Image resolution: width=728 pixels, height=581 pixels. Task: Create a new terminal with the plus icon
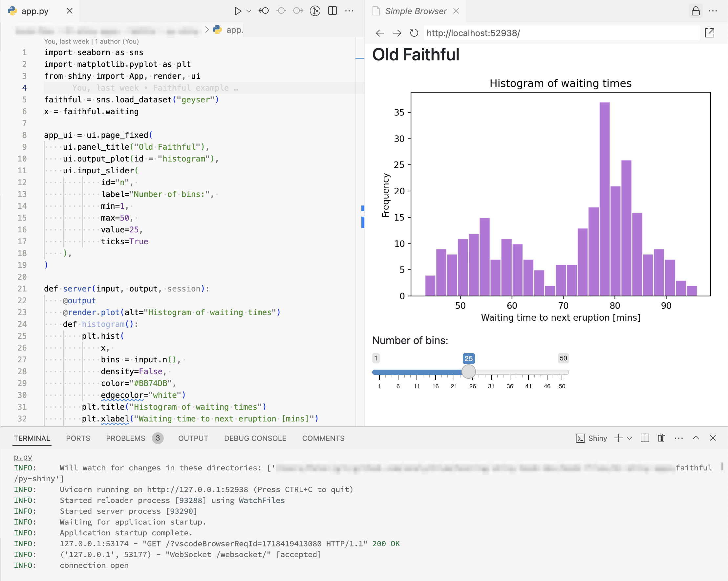[618, 438]
